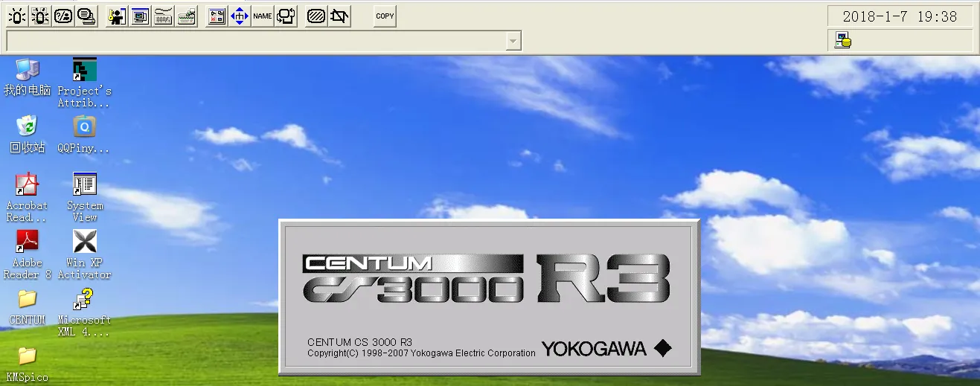Open the Navigator window button

[240, 16]
